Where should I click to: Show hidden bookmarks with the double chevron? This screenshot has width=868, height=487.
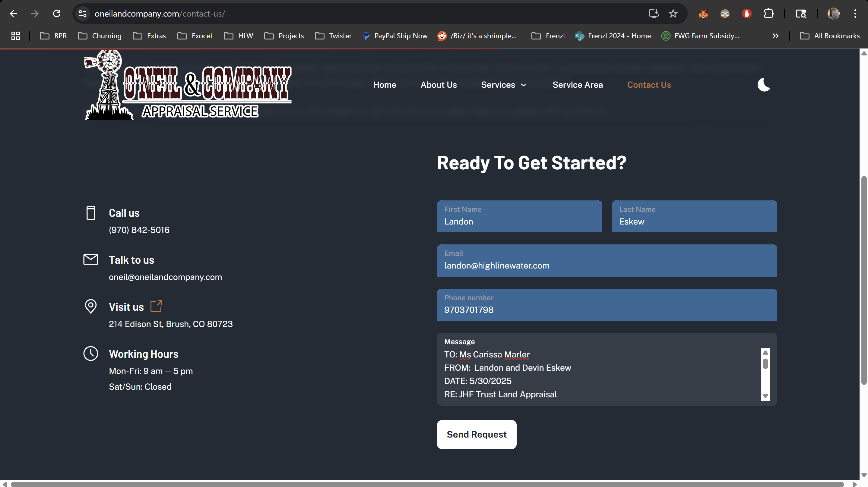775,36
